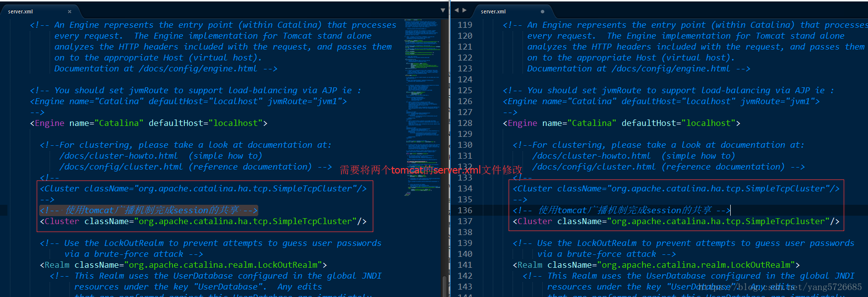The height and width of the screenshot is (297, 868).
Task: Click line number 136 in the gutter
Action: 465,210
